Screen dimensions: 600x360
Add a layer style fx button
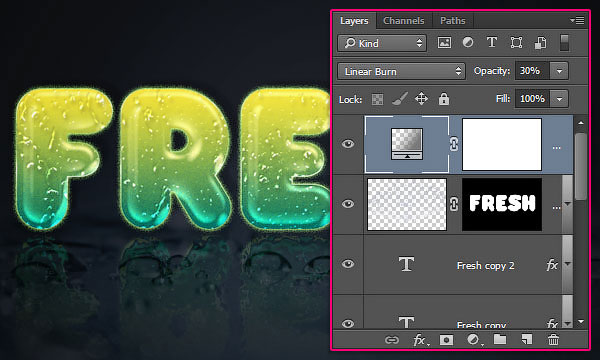420,340
